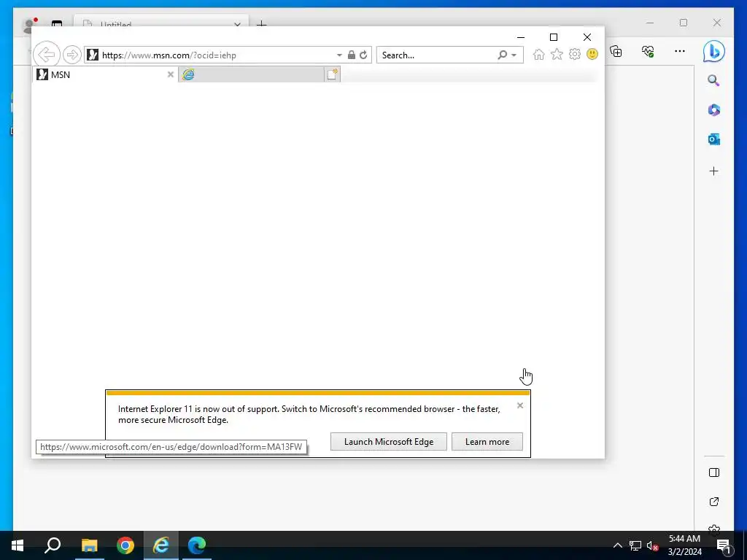Click Internet Explorer taskbar icon
The width and height of the screenshot is (747, 560).
pos(161,545)
